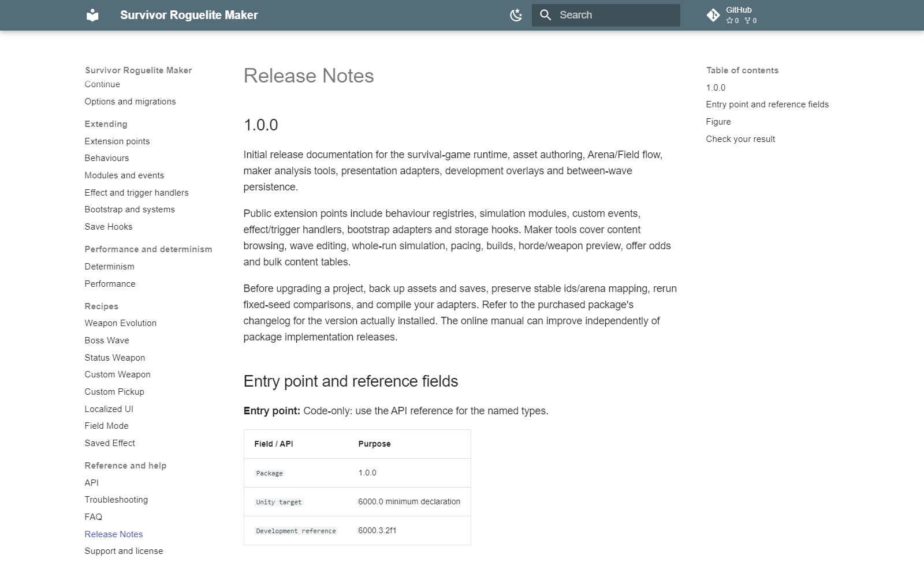Screen dimensions: 924x573
Task: Go to Extension points page
Action: pyautogui.click(x=117, y=141)
